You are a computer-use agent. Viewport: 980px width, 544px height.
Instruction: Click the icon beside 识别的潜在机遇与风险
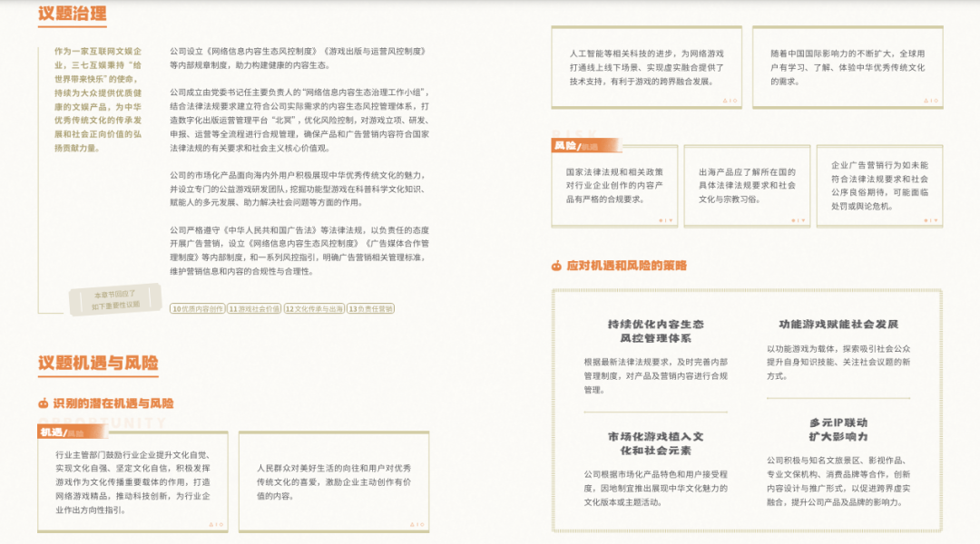coord(44,403)
